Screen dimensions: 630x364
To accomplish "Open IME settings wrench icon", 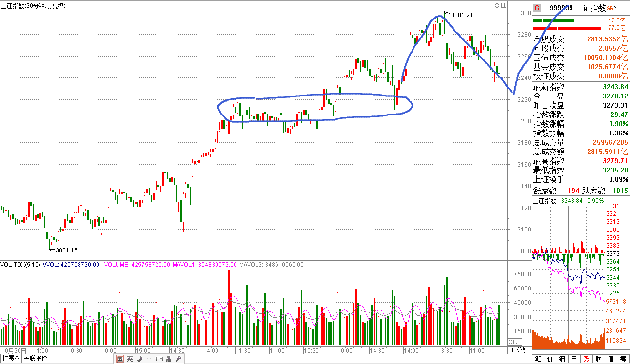I will pos(178,359).
